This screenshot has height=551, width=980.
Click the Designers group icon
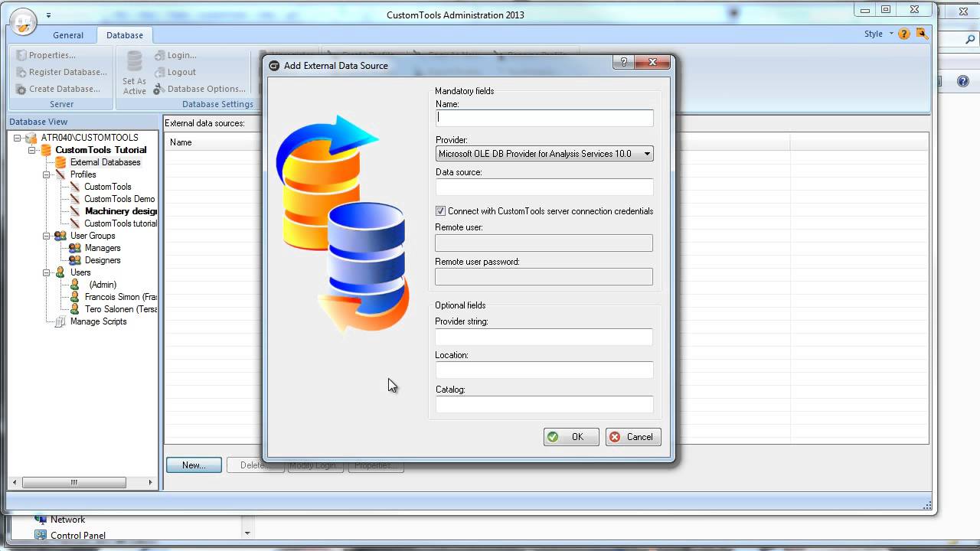click(x=75, y=260)
